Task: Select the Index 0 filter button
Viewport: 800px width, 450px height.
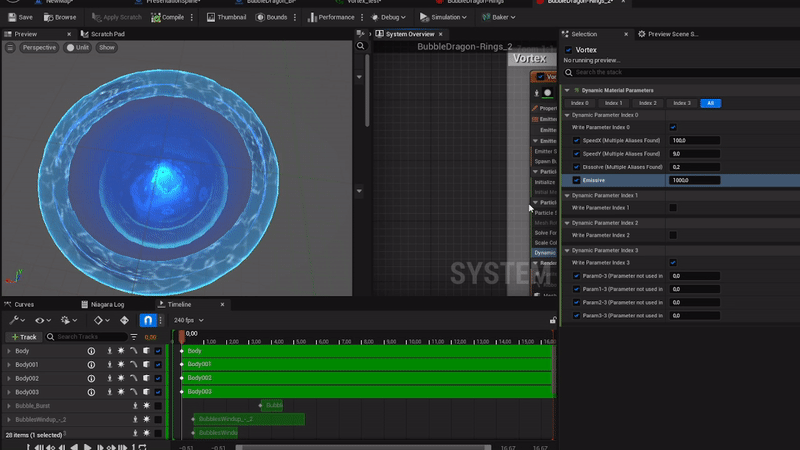Action: tap(580, 103)
